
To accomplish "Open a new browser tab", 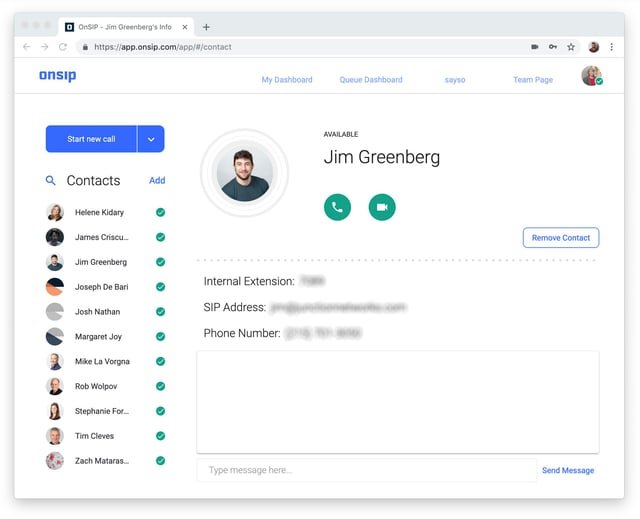I will 206,27.
